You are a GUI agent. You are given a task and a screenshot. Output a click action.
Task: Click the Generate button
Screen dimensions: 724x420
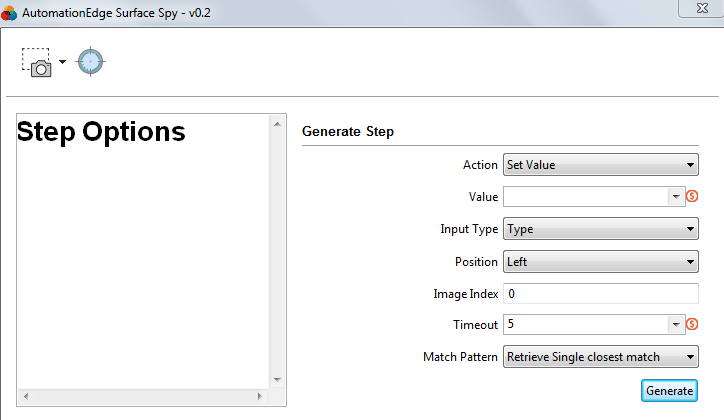[669, 391]
